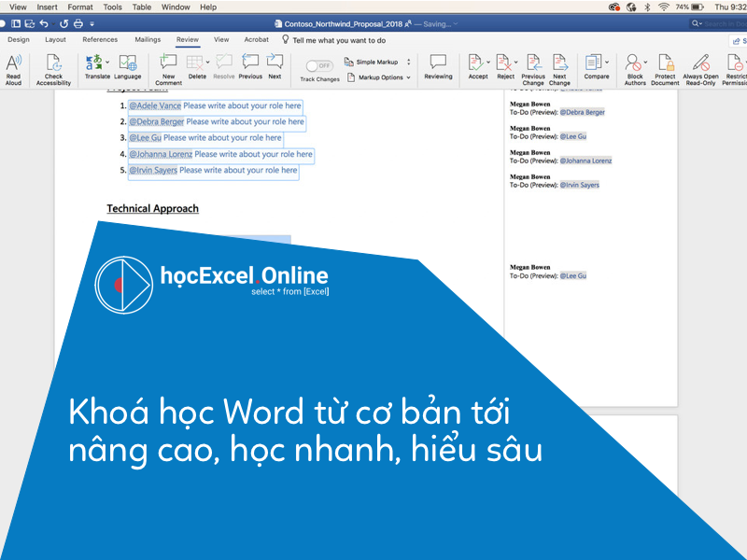Screen dimensions: 747x560
Task: Jump to Previous Change
Action: point(533,69)
